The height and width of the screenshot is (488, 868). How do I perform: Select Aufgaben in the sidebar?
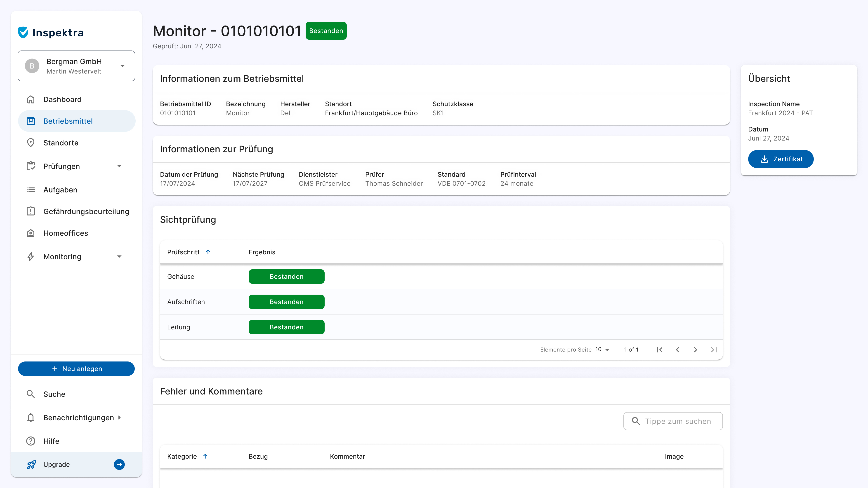point(60,190)
